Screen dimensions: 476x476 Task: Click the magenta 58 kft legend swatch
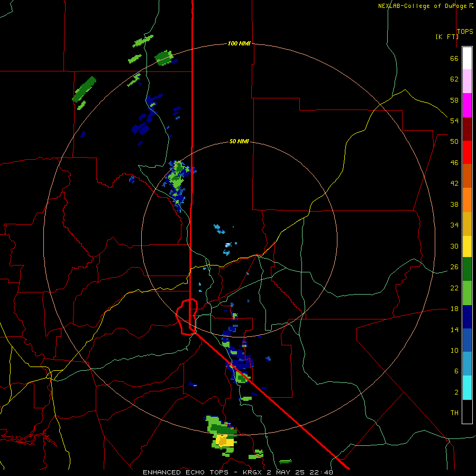[x=467, y=105]
